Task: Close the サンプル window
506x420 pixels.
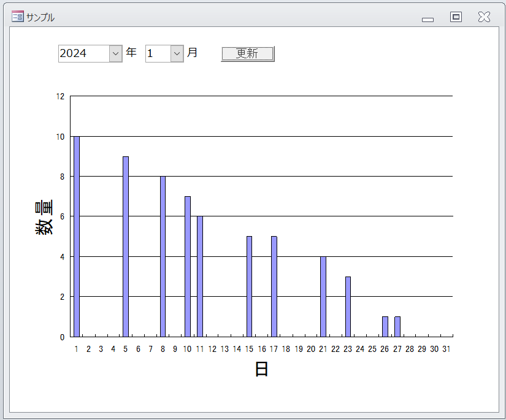Action: click(x=484, y=17)
